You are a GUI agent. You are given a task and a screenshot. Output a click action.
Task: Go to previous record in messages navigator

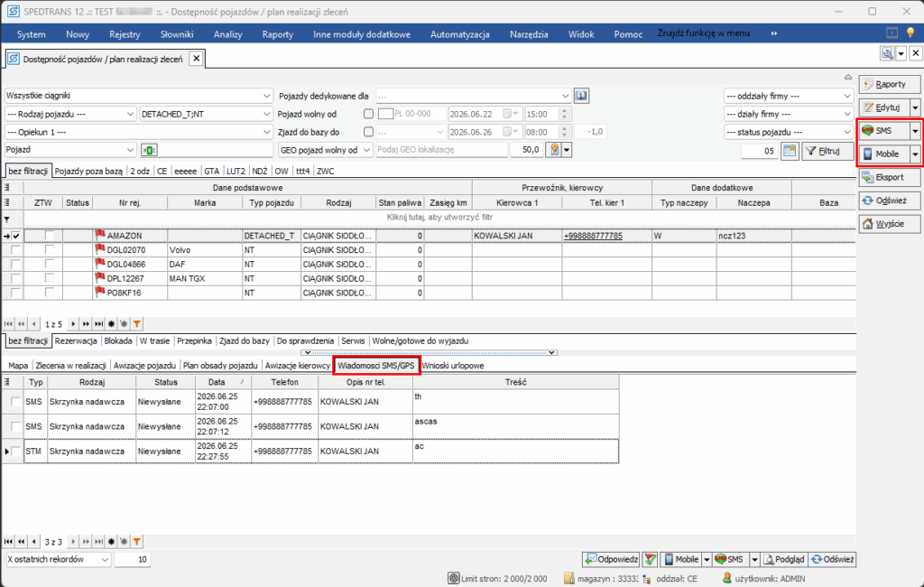pos(34,542)
